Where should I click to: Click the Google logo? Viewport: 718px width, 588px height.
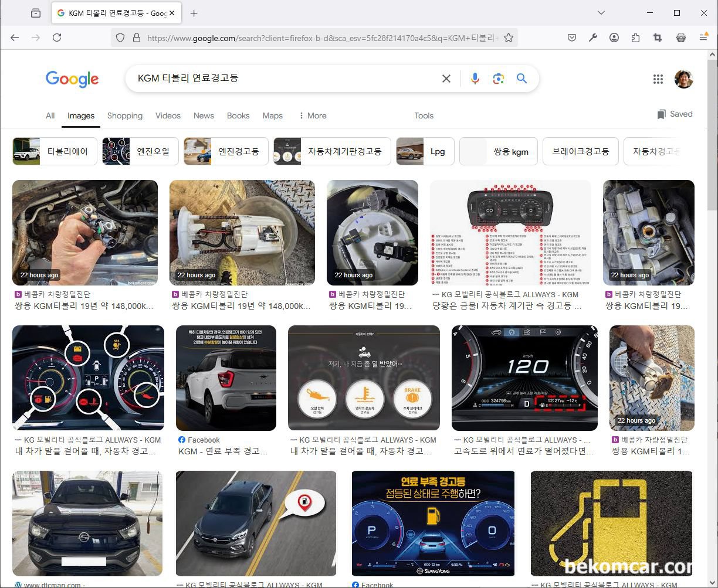(72, 79)
